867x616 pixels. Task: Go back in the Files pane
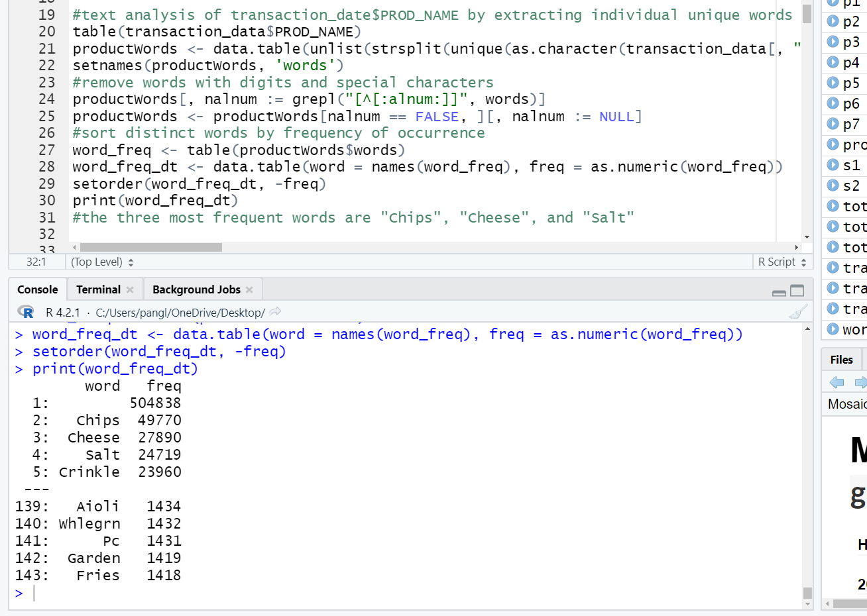tap(837, 382)
